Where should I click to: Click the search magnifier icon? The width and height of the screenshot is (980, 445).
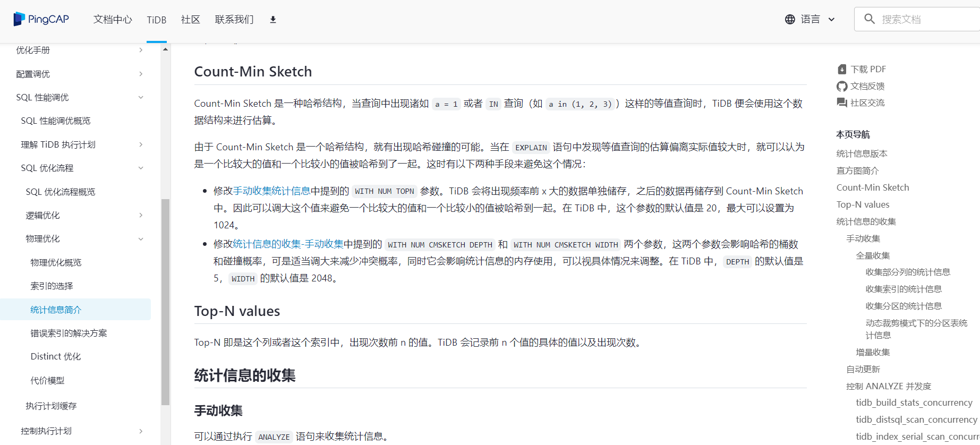coord(870,19)
